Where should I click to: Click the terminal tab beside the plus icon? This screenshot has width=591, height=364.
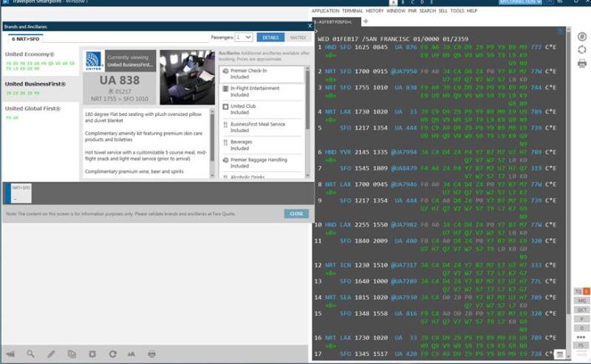point(336,22)
